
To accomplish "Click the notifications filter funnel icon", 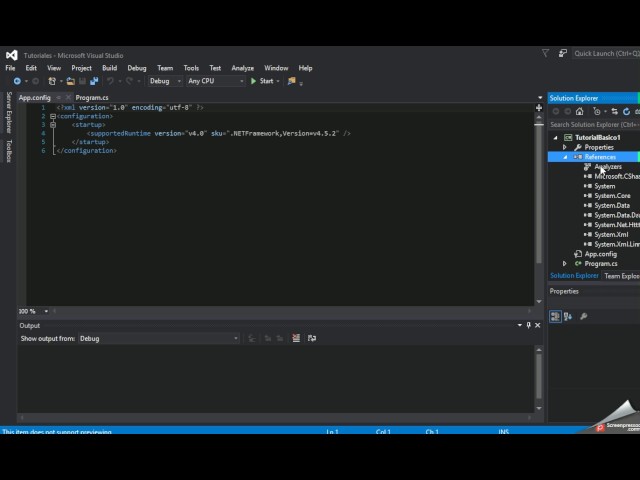I will pos(545,53).
